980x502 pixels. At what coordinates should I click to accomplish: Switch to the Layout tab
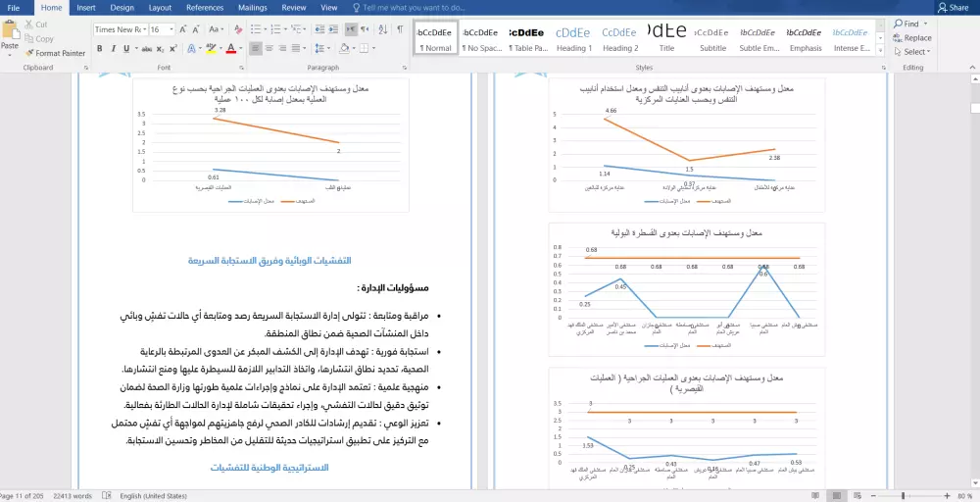tap(160, 8)
